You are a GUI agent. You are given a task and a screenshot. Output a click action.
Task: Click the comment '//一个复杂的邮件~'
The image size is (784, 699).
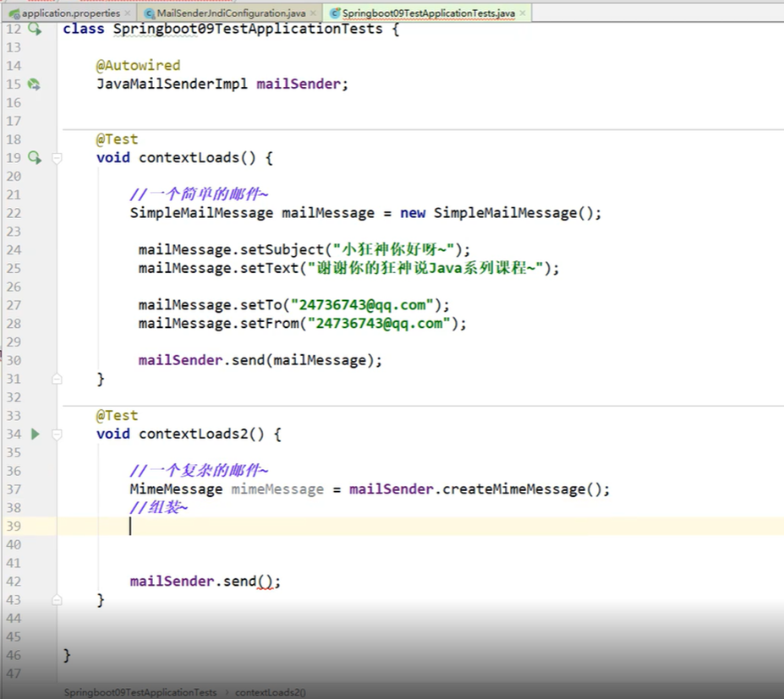click(x=199, y=470)
